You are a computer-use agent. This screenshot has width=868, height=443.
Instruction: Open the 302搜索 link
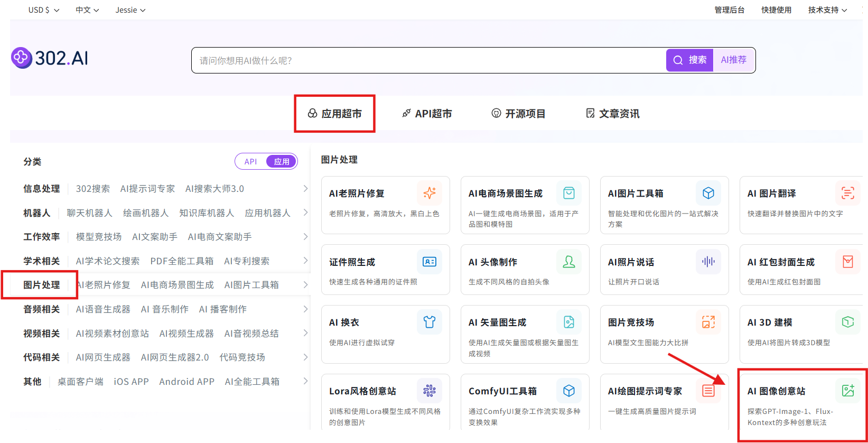pyautogui.click(x=93, y=189)
